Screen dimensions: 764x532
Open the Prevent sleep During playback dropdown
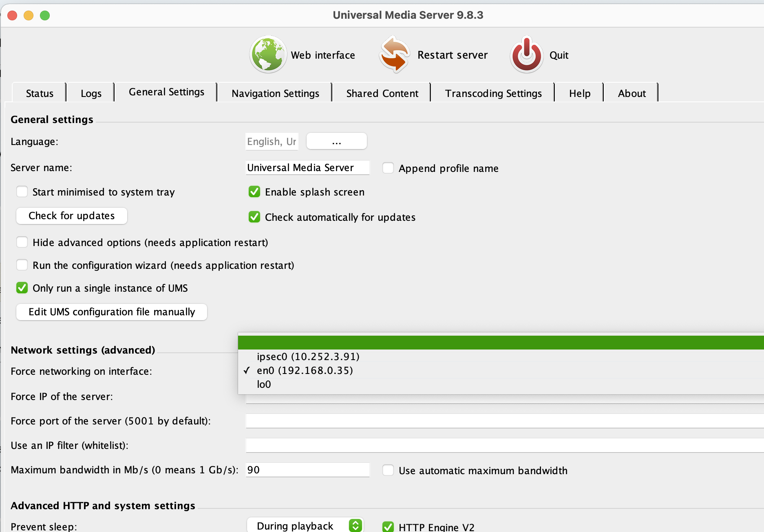click(x=305, y=525)
